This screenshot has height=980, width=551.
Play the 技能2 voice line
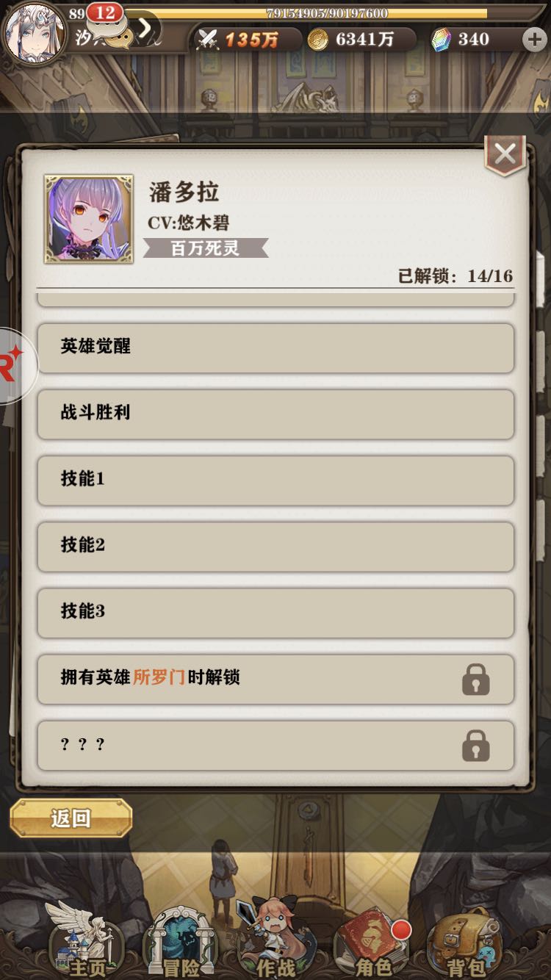click(275, 546)
